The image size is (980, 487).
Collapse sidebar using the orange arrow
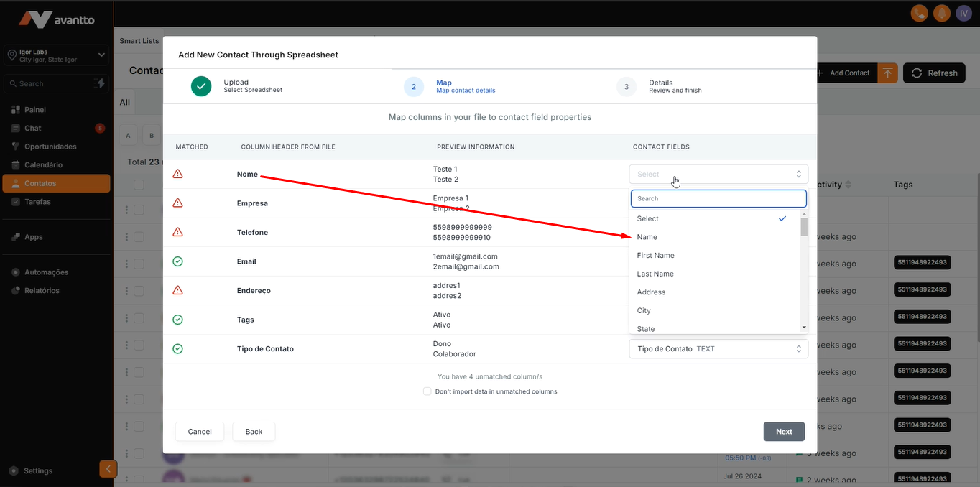pos(108,469)
